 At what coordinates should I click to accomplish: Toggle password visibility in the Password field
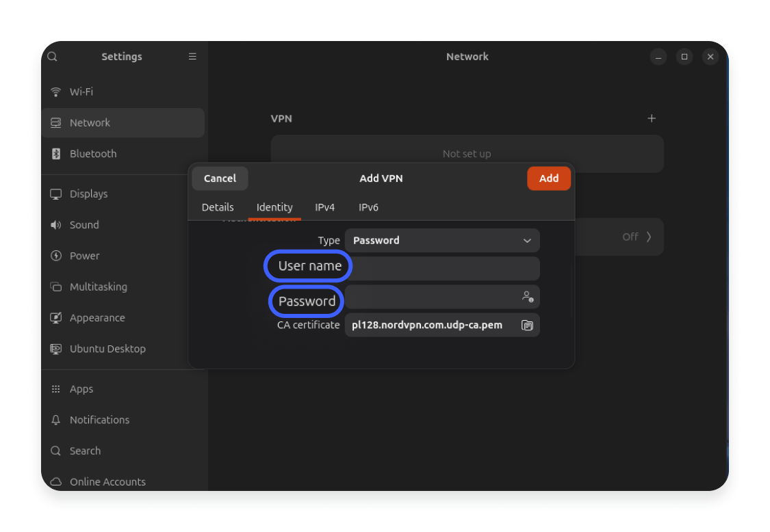point(527,297)
